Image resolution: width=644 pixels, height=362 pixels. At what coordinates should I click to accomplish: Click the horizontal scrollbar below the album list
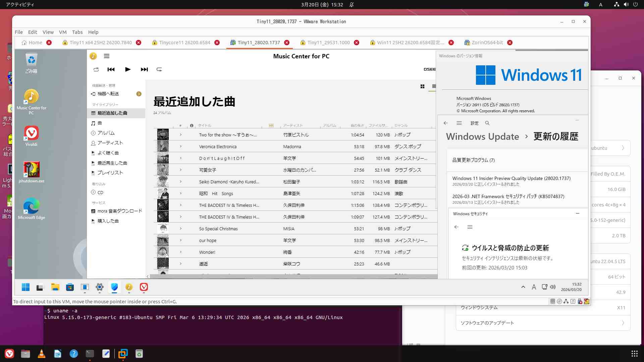(x=292, y=277)
